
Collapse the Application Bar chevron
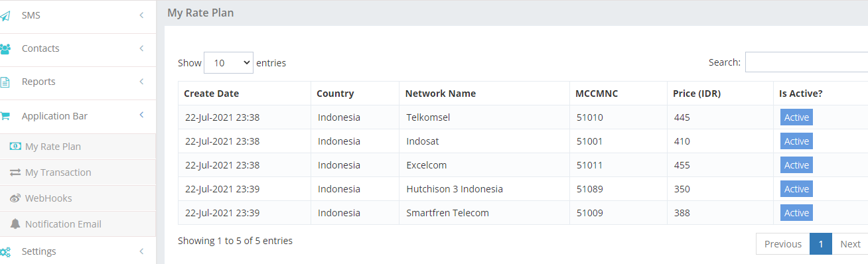click(141, 115)
